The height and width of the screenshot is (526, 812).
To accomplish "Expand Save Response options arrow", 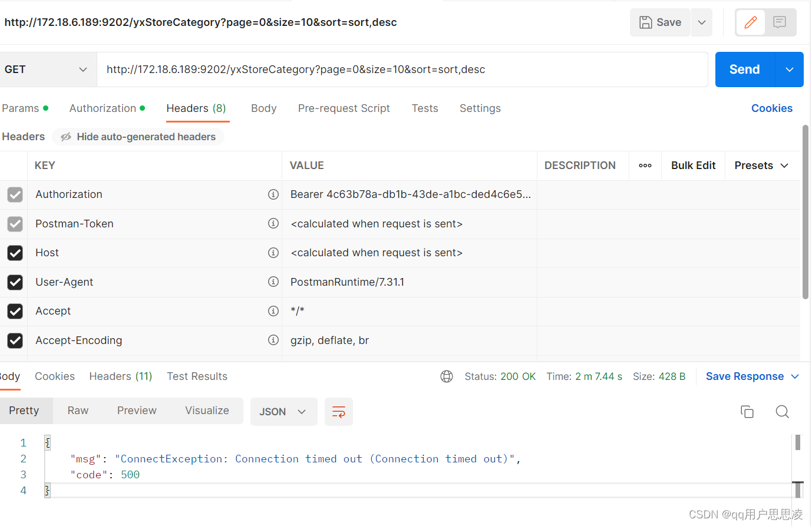I will tap(795, 376).
